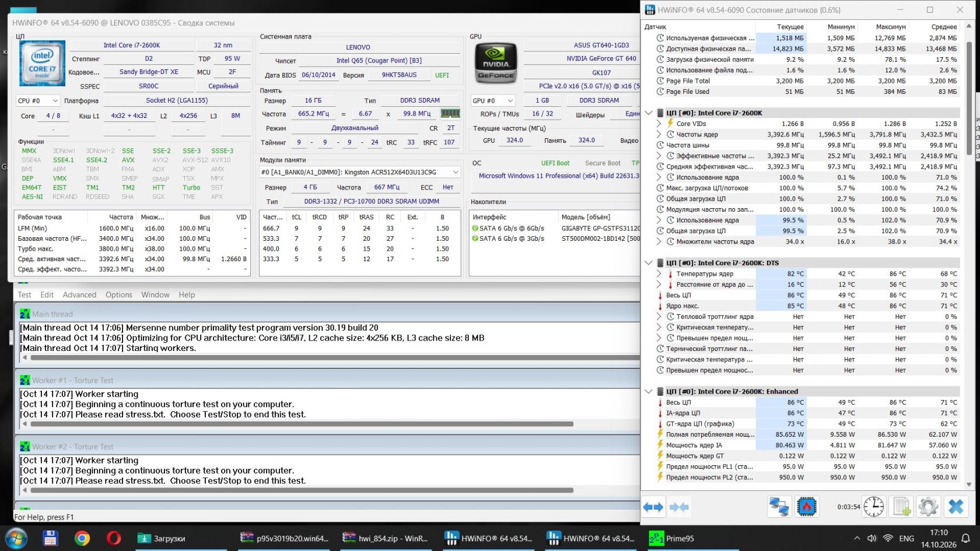This screenshot has width=980, height=551.
Task: Open remote network monitors icon in sensors window
Action: (779, 507)
